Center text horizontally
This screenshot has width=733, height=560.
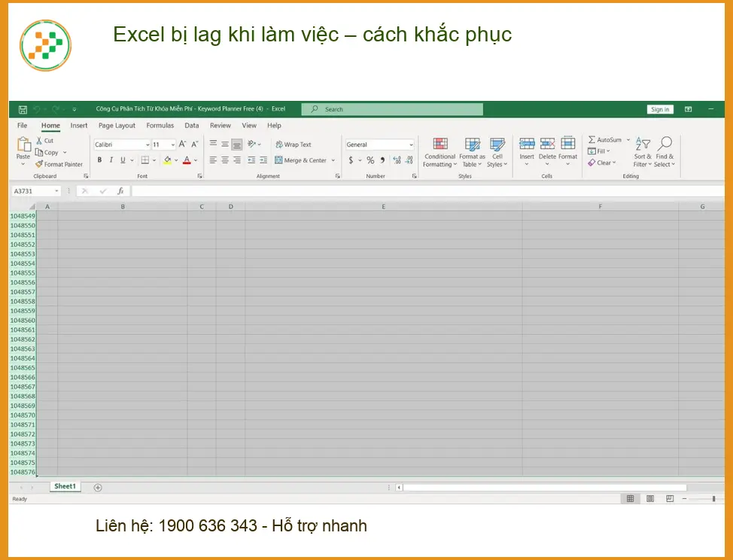225,160
